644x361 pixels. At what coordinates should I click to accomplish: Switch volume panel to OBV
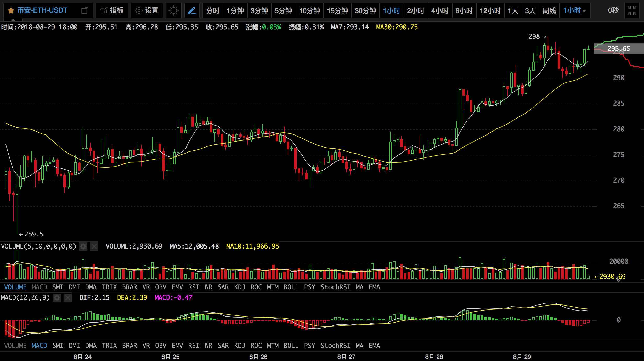(x=161, y=287)
